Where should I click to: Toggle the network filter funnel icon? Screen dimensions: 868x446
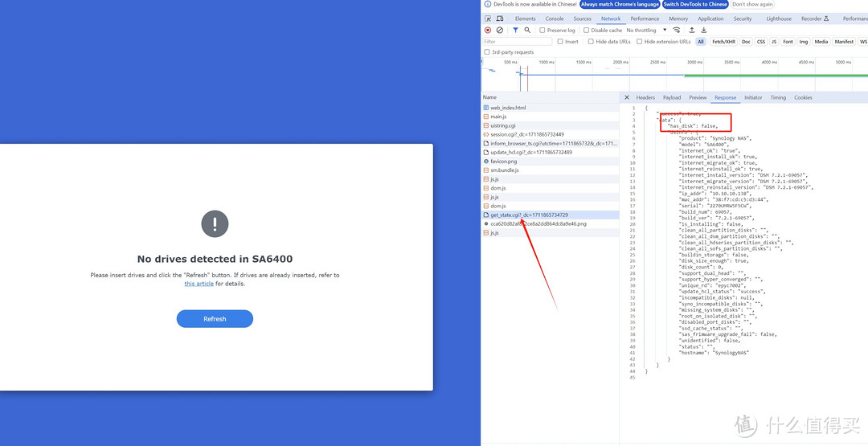click(x=515, y=31)
